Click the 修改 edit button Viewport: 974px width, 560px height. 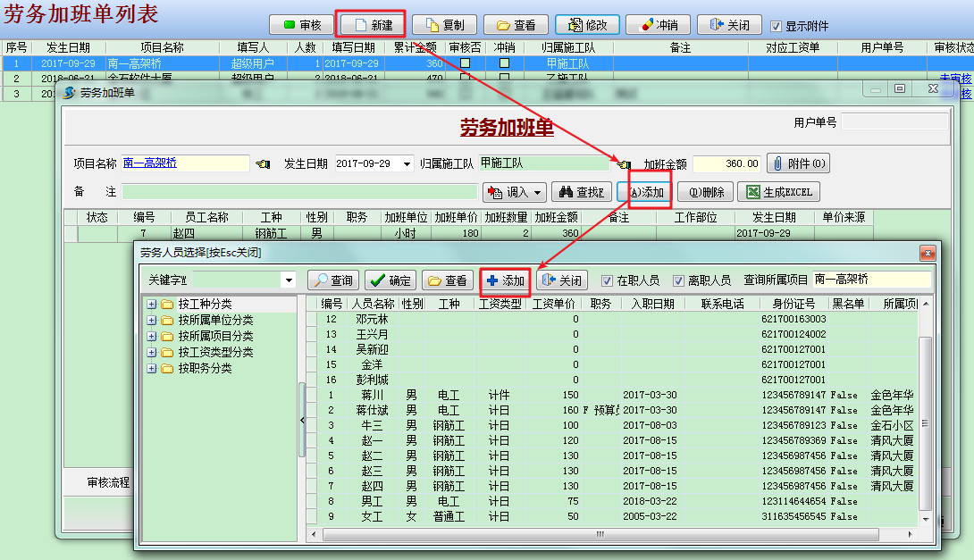point(588,25)
